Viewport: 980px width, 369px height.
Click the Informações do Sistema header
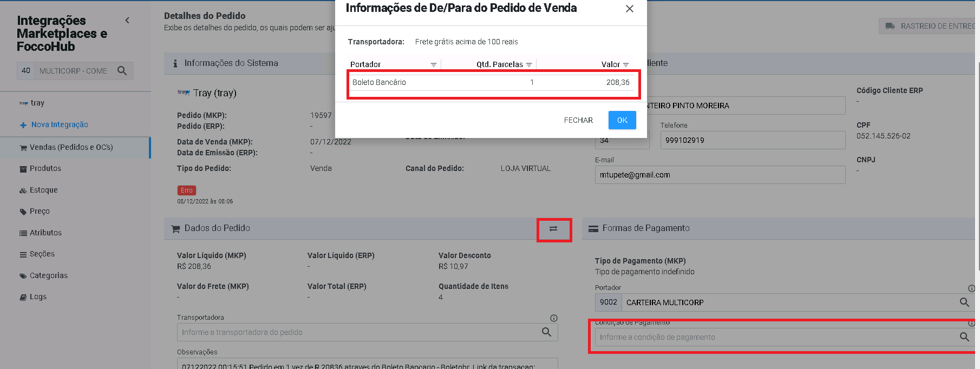pyautogui.click(x=231, y=63)
